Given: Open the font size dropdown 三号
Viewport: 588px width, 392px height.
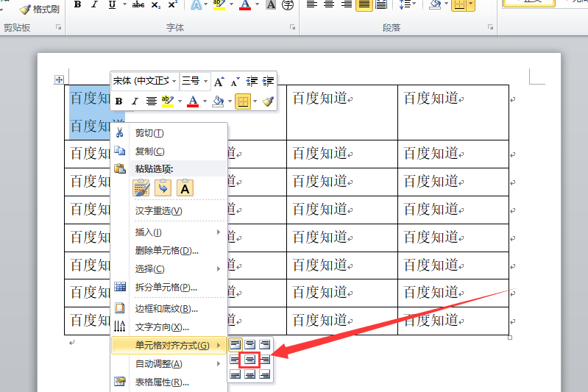Looking at the screenshot, I should pos(194,81).
